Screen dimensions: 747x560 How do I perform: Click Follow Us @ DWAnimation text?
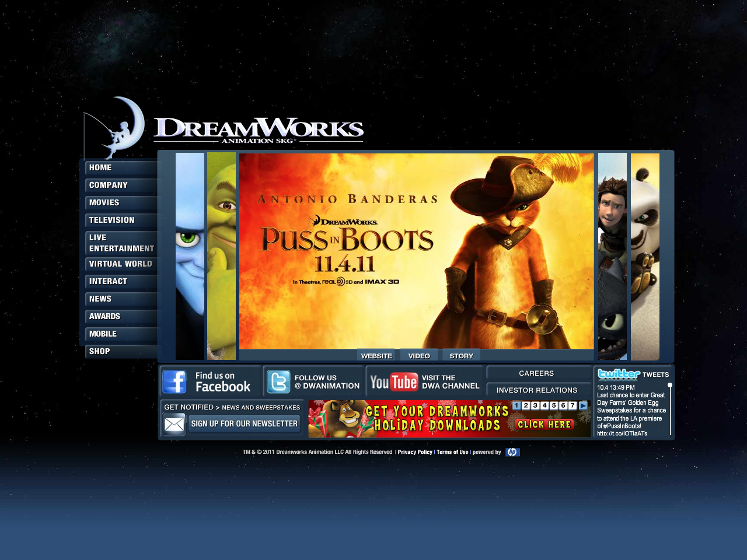click(x=327, y=382)
